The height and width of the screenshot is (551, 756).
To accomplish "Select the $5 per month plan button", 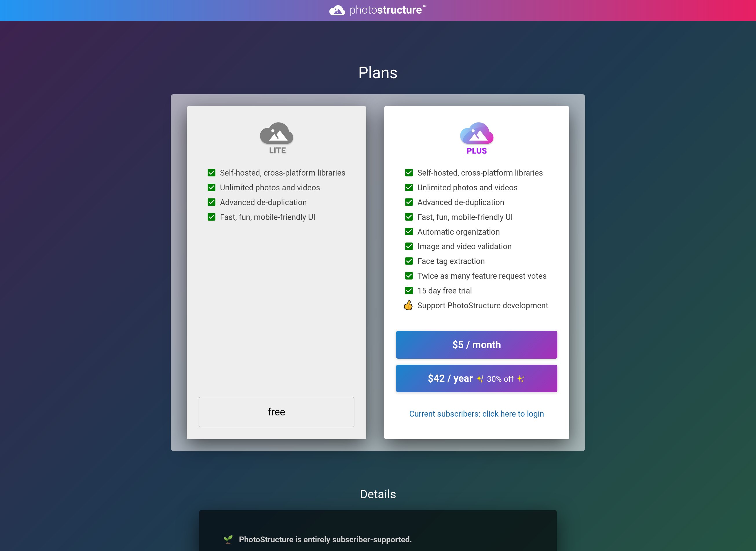I will point(477,345).
